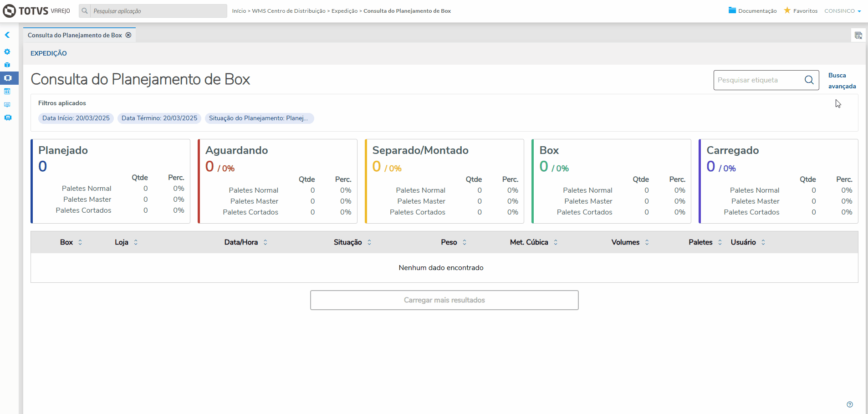Screen dimensions: 868x414
Task: Focus the Pesquisar aplicação search field
Action: 158,11
